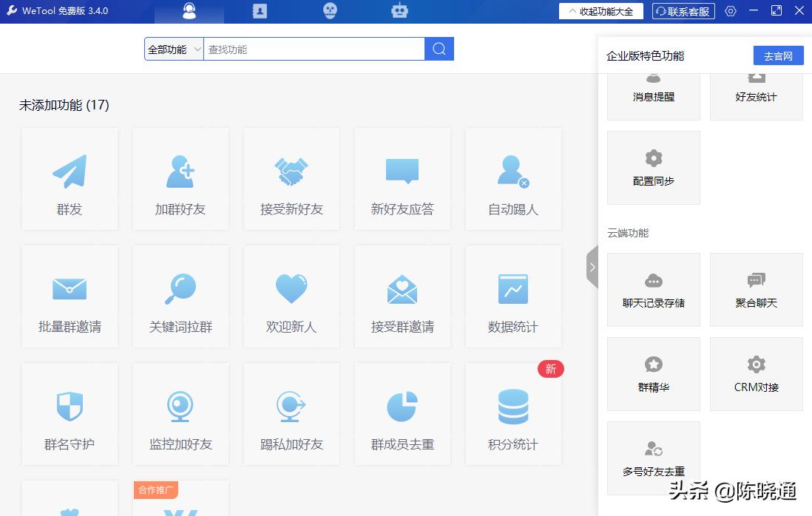Select the 接受新好友 handshake tile
The image size is (812, 516).
pos(291,179)
